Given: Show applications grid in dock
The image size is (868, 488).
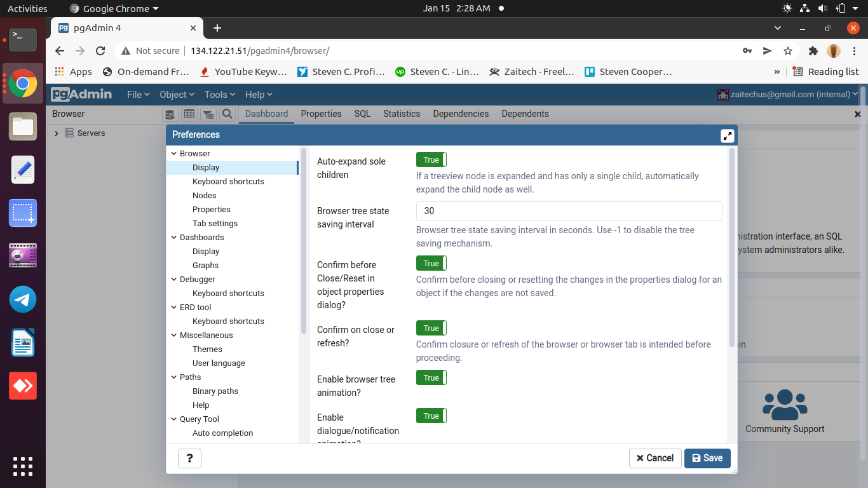Looking at the screenshot, I should coord(23,466).
